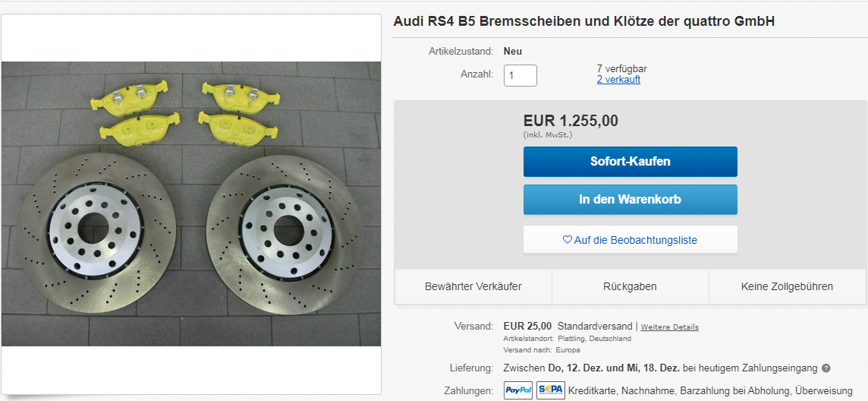Click the EUR 25,00 shipping cost

pos(527,327)
